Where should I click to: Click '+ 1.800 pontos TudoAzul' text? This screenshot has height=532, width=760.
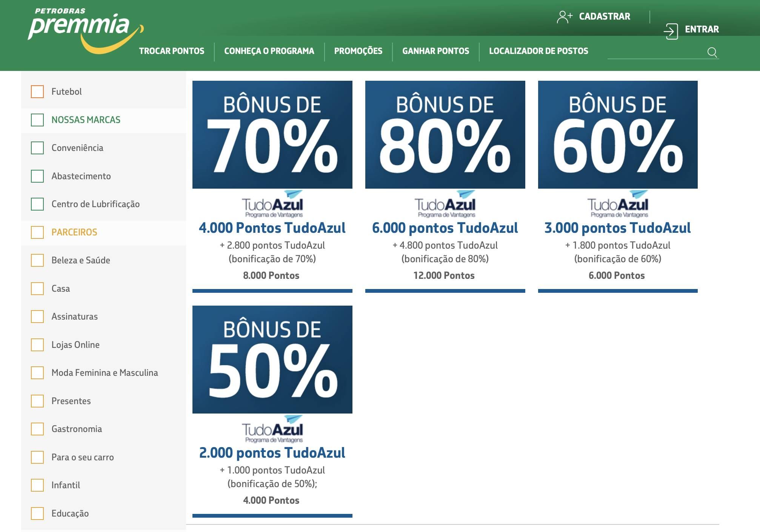(618, 246)
